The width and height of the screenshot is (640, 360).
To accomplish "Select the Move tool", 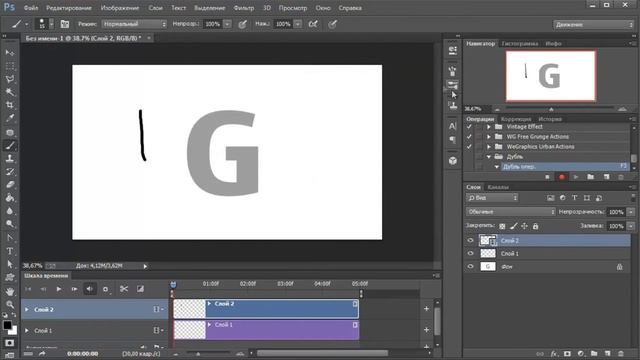I will tap(10, 53).
